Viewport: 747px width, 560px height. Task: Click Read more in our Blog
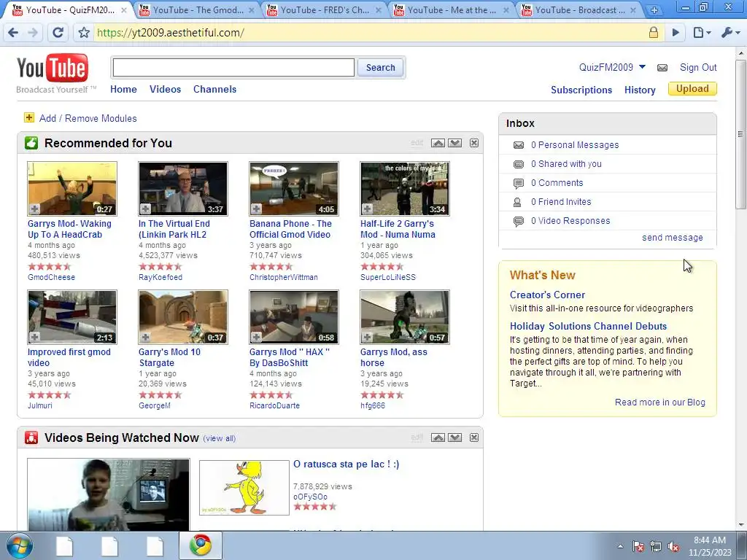659,402
